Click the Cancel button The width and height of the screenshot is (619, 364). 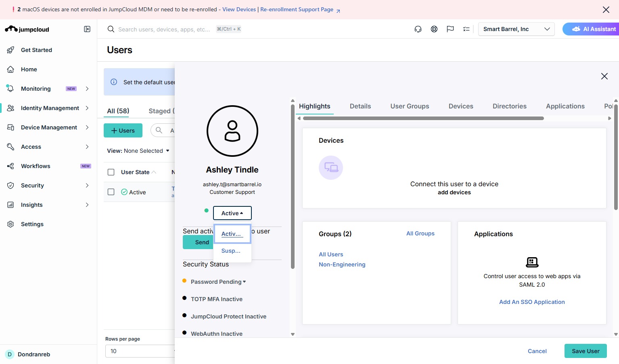(537, 351)
